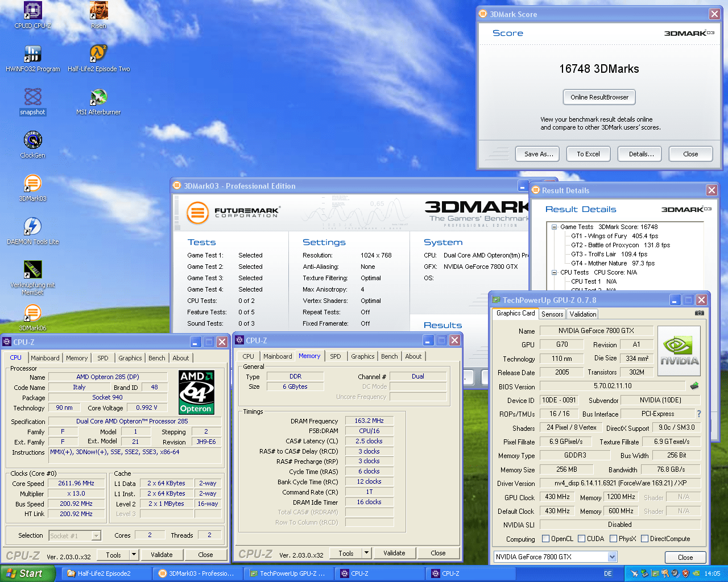Switch to the Sensors tab in GPU-Z
Screen dimensions: 728x582
(552, 314)
